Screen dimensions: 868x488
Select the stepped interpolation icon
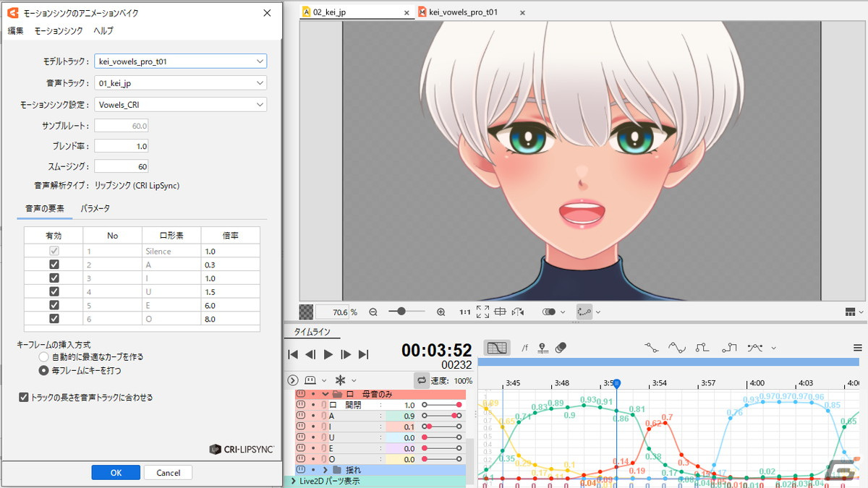coord(702,347)
